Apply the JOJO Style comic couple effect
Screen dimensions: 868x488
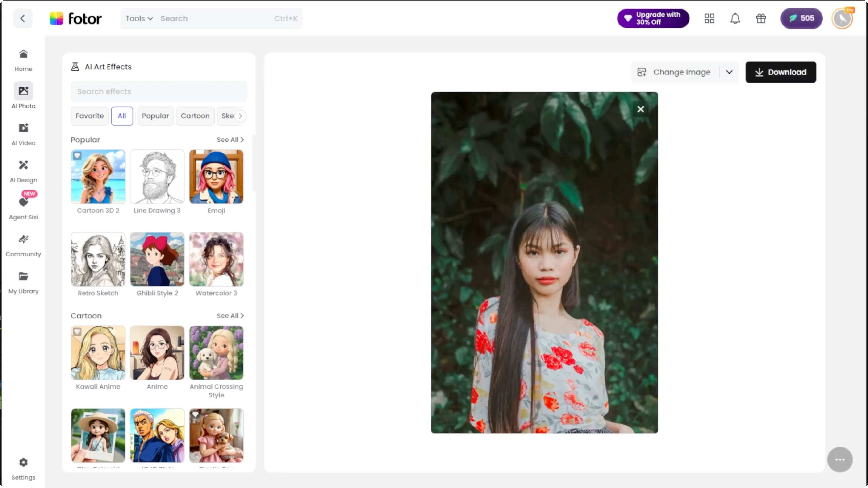[157, 435]
